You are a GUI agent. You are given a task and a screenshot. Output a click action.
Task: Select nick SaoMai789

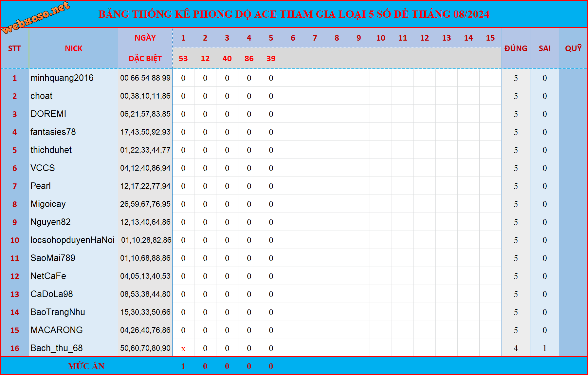[x=53, y=258]
